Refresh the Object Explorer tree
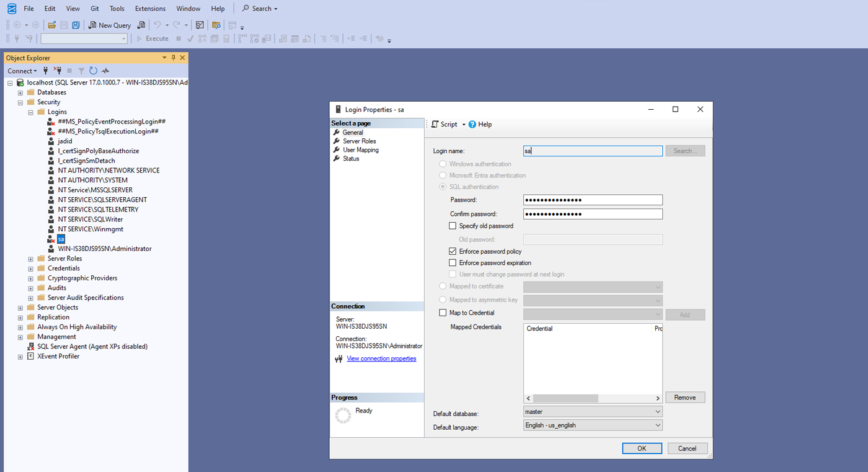 point(93,71)
